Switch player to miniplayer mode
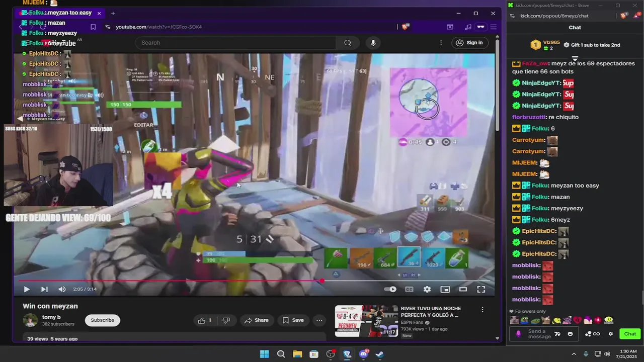 coord(445,289)
